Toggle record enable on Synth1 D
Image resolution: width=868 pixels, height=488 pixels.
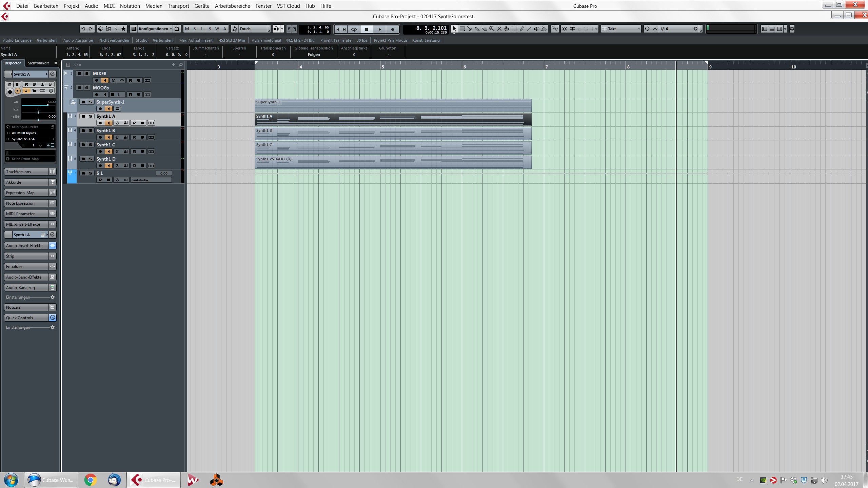[100, 166]
